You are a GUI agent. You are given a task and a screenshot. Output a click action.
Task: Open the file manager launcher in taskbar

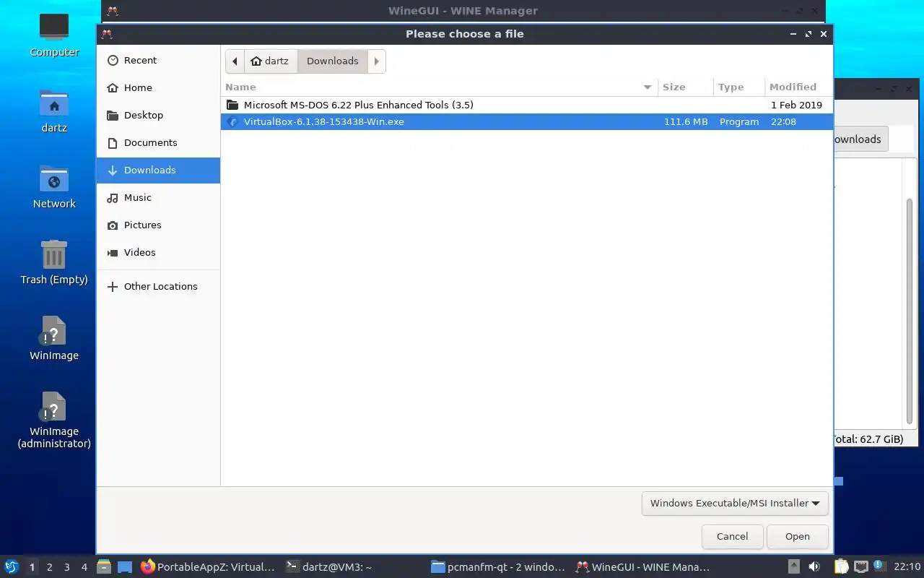(x=104, y=567)
